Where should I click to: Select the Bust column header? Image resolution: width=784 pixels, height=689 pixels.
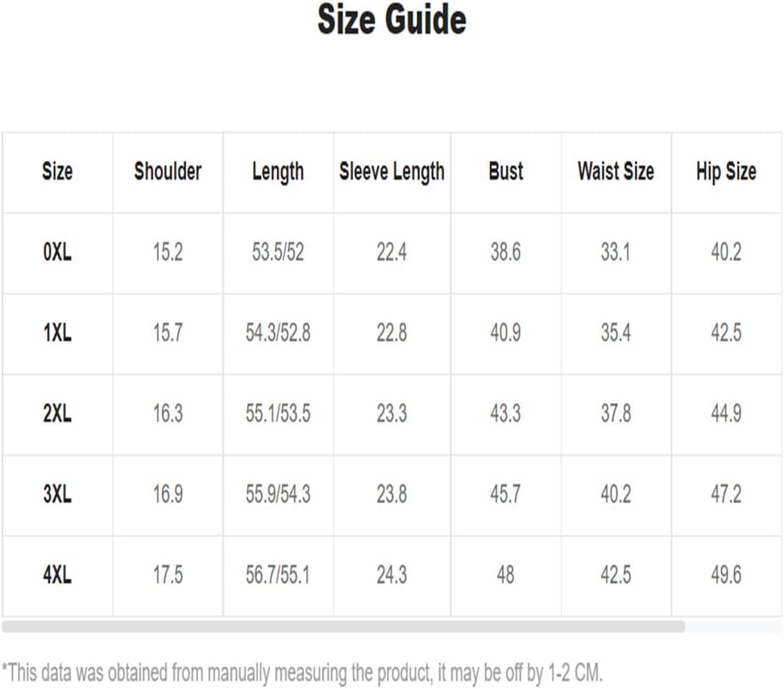pos(505,172)
